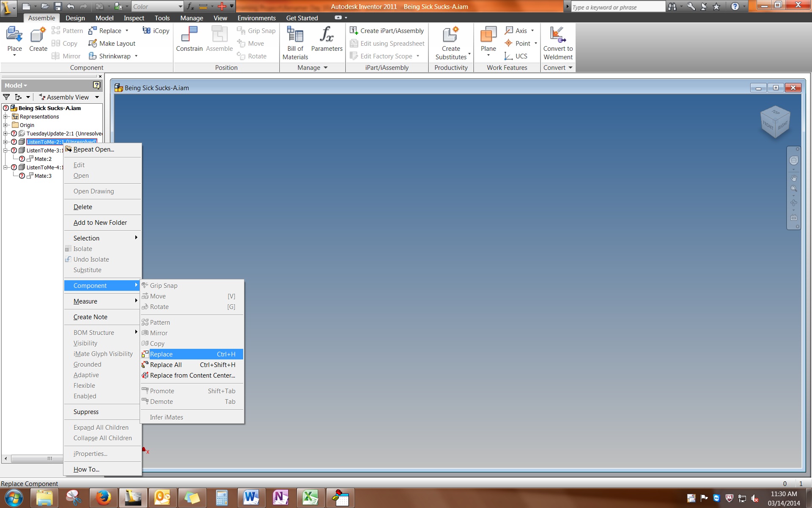Open Microsoft Word from taskbar

(x=251, y=497)
